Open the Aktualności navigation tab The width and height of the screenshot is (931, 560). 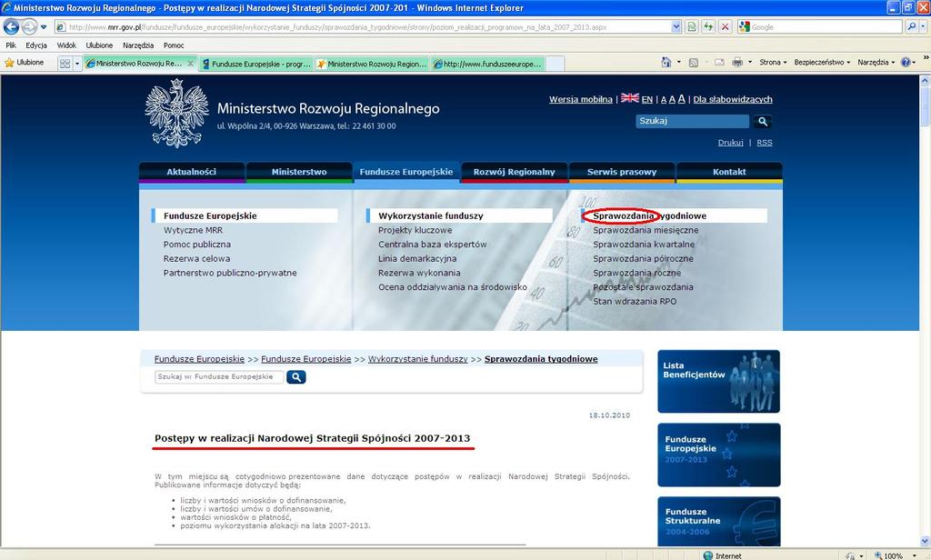coord(191,172)
